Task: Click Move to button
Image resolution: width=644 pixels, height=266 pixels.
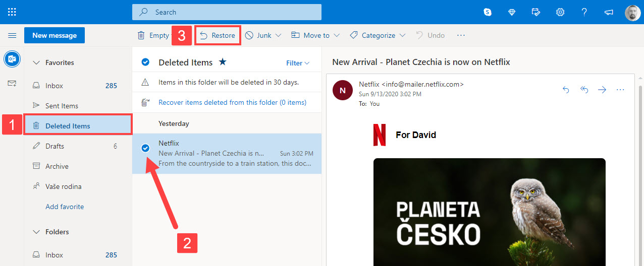Action: pyautogui.click(x=310, y=35)
